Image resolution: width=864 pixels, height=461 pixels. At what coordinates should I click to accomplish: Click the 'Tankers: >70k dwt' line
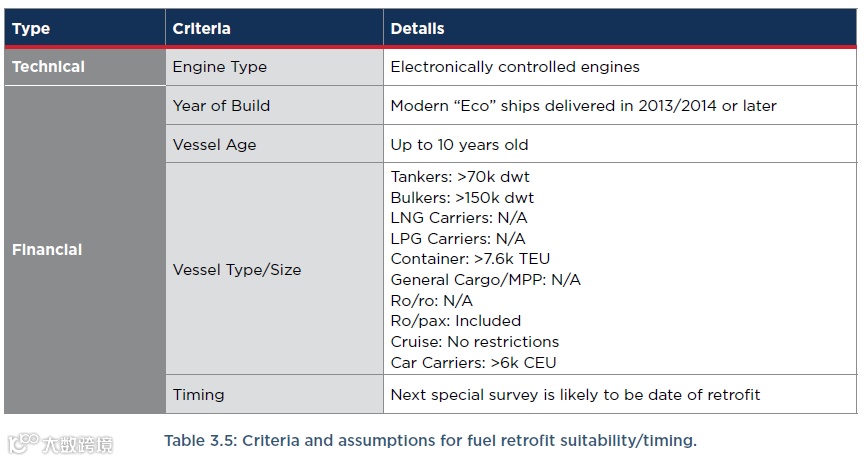(x=460, y=177)
